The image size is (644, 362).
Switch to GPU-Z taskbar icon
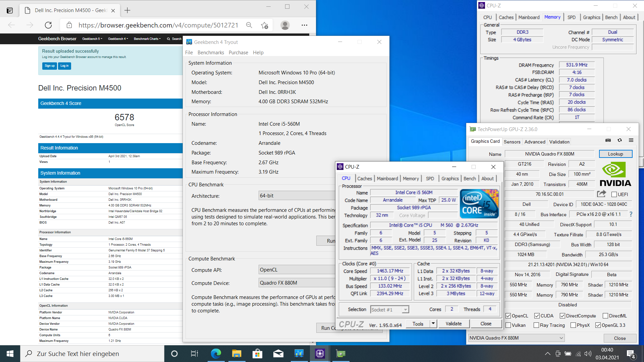pyautogui.click(x=340, y=354)
